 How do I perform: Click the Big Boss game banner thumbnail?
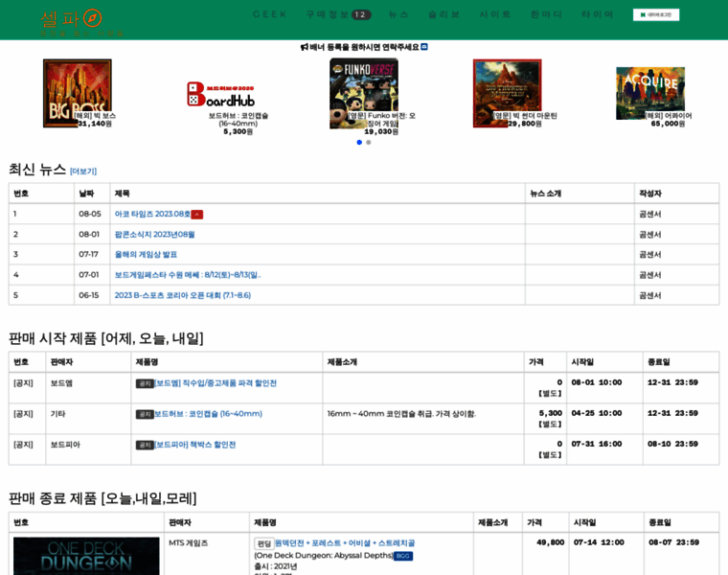click(78, 93)
